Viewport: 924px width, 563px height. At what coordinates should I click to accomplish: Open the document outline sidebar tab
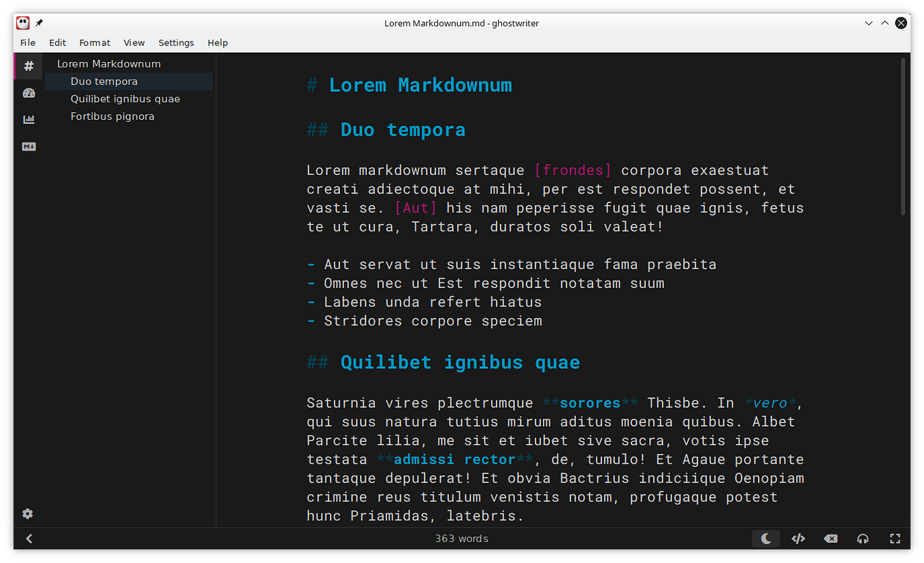point(28,65)
